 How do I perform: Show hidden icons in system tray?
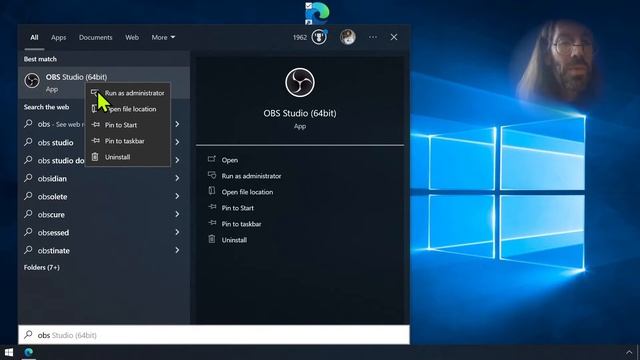pos(629,353)
